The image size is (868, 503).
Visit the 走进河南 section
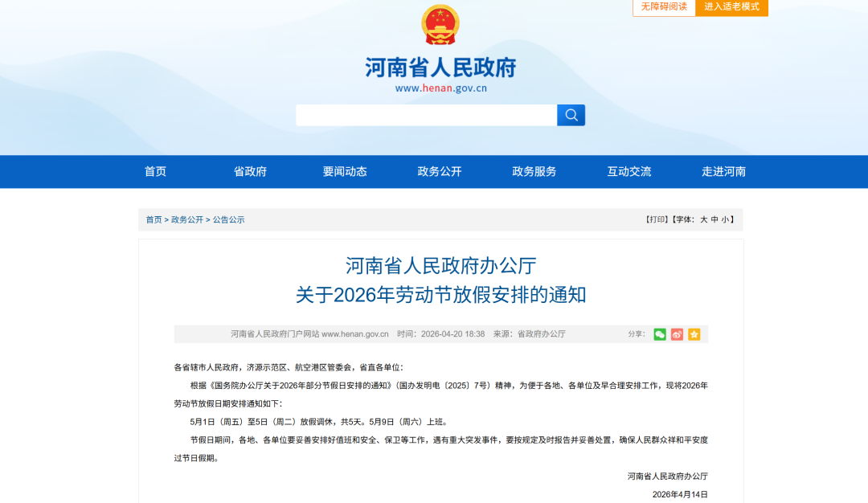tap(723, 171)
